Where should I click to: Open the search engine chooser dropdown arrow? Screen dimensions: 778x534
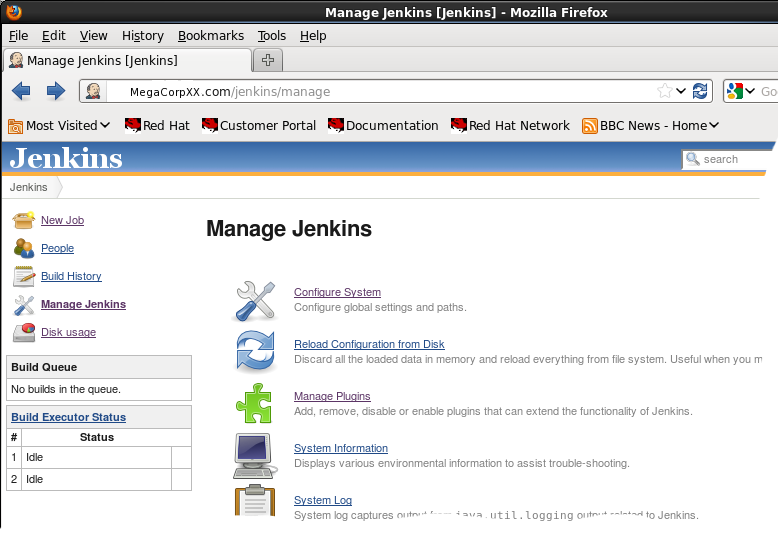tap(750, 91)
